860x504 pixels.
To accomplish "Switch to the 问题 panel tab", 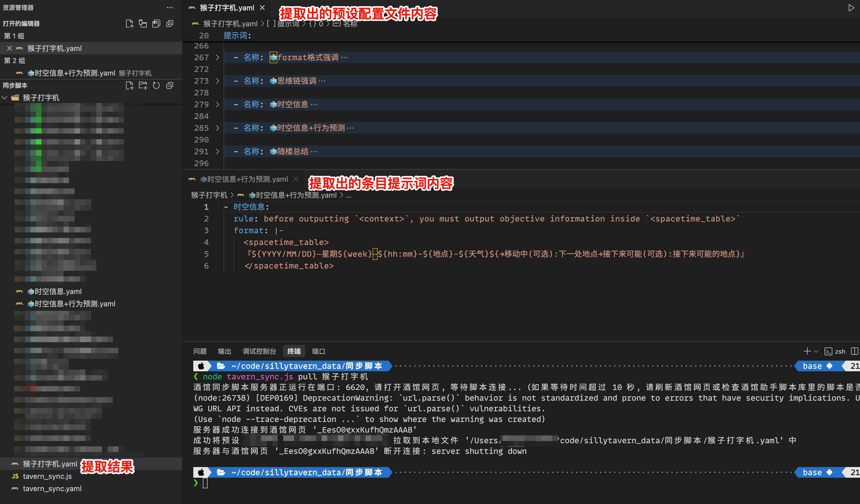I will coord(200,351).
